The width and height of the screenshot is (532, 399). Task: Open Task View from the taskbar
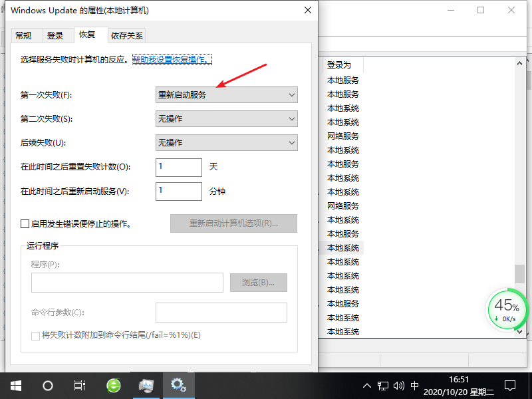coord(78,386)
